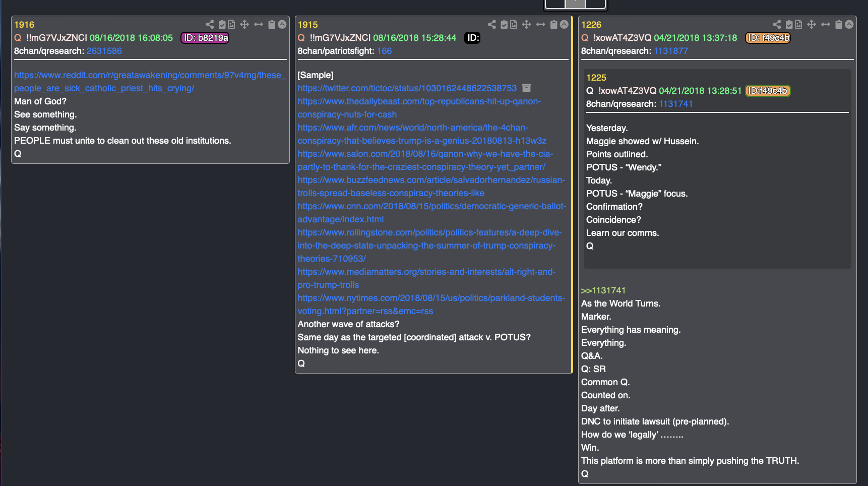The width and height of the screenshot is (868, 486).
Task: Click the horizontal arrows icon on post 1916
Action: [259, 24]
